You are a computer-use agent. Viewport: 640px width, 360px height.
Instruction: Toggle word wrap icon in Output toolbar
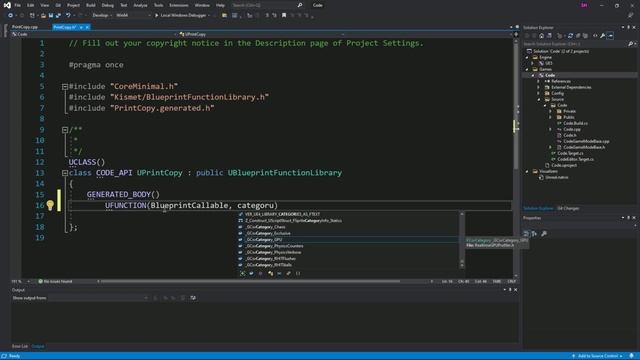[193, 298]
